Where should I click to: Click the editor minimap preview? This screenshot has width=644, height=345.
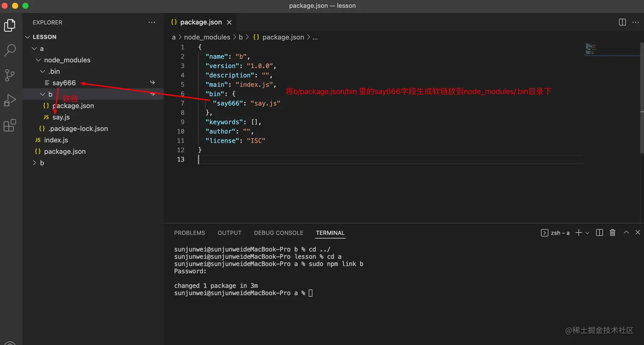590,48
